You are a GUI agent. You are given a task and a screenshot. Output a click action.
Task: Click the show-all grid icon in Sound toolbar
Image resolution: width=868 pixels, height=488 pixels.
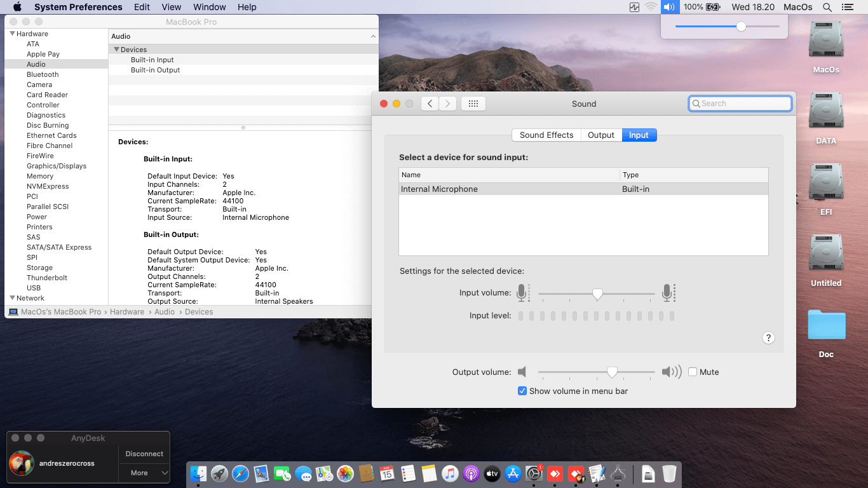(x=473, y=104)
